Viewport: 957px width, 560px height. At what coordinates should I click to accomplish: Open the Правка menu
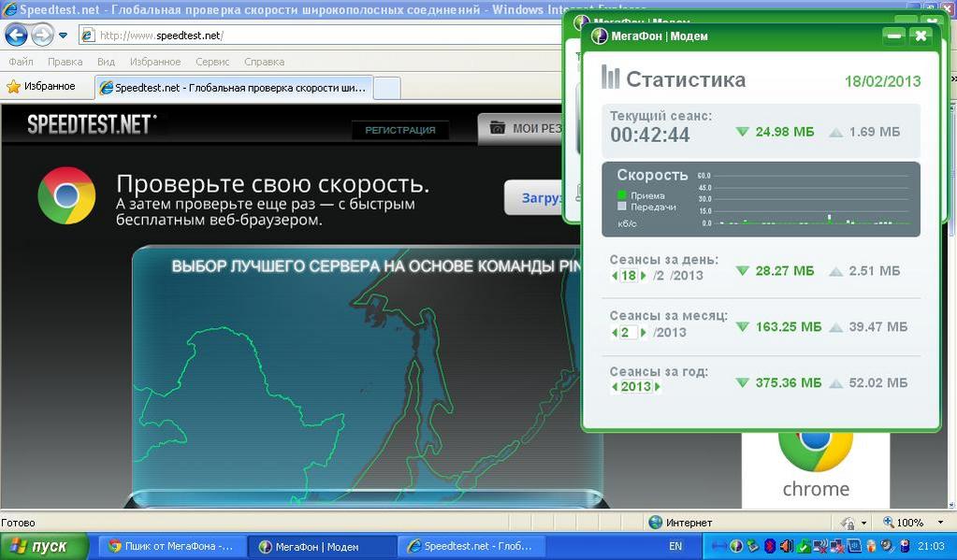click(x=65, y=62)
